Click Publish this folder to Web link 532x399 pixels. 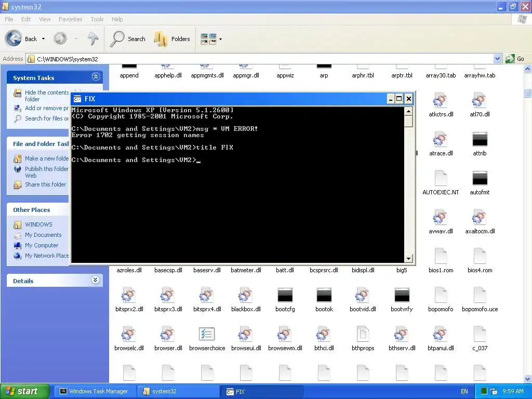[x=47, y=172]
